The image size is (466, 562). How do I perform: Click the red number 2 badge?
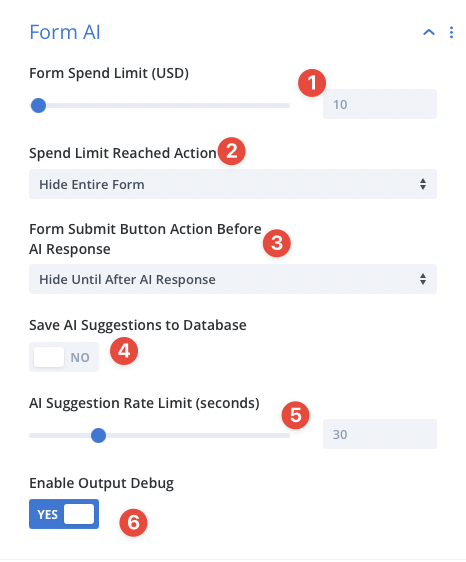pyautogui.click(x=232, y=151)
